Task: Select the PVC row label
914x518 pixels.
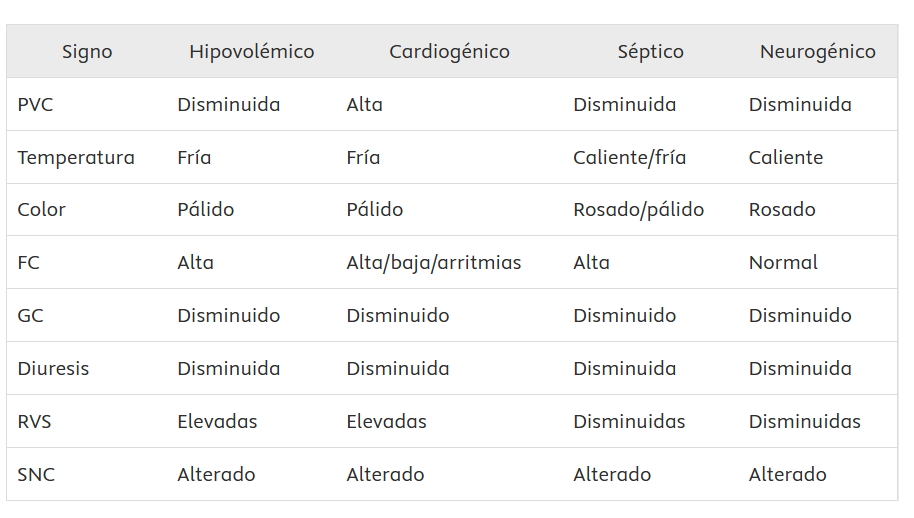Action: click(x=35, y=105)
